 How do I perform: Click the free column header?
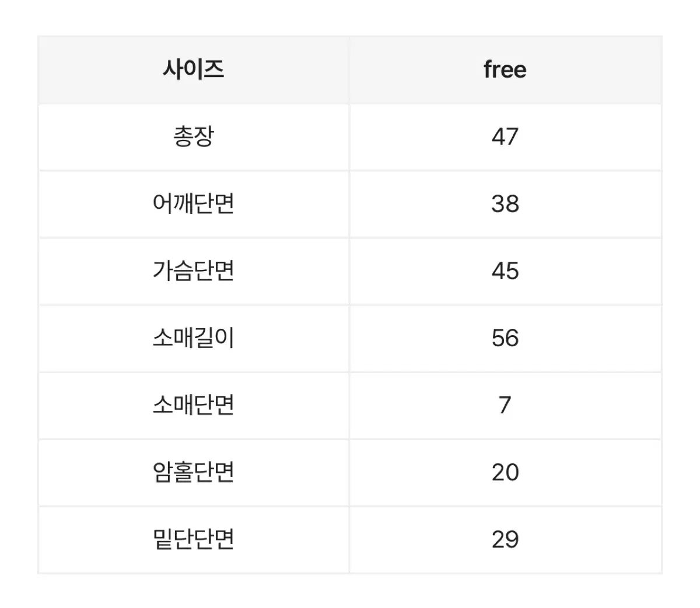pos(505,70)
